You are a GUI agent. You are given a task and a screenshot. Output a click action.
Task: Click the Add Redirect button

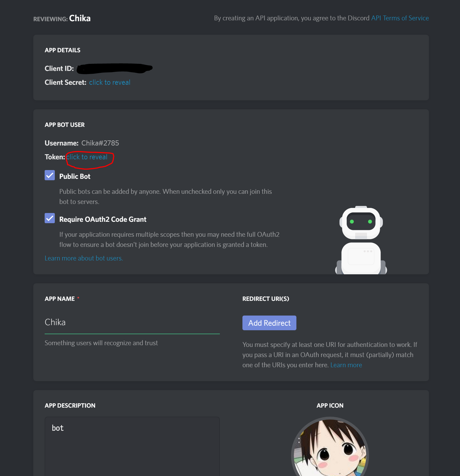pos(269,323)
